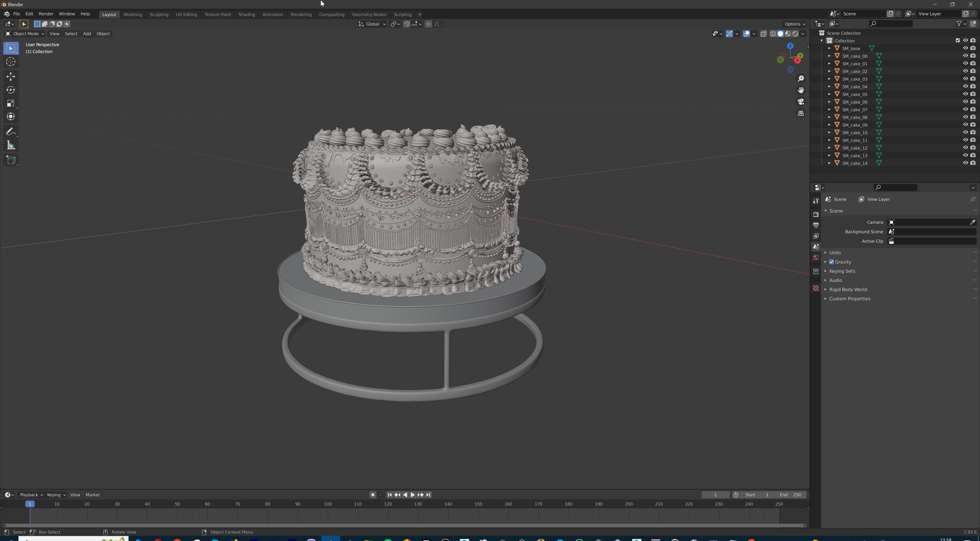This screenshot has height=541, width=980.
Task: Select the Add Cube tool
Action: (11, 160)
